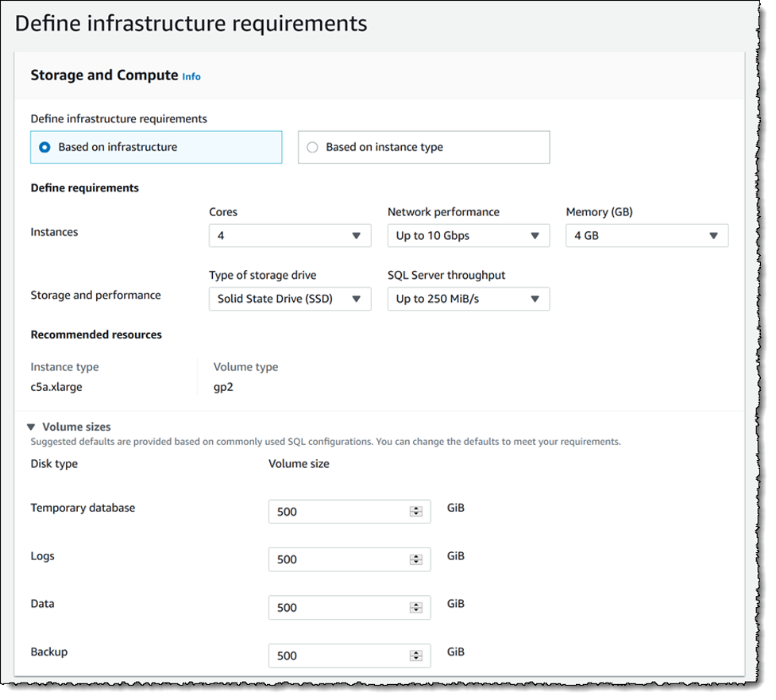Open the Cores dropdown

coord(289,236)
